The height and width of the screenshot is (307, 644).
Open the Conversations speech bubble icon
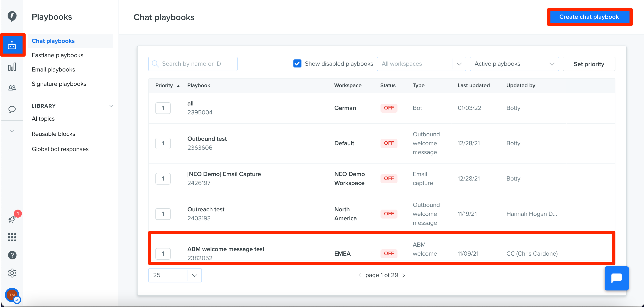[12, 109]
